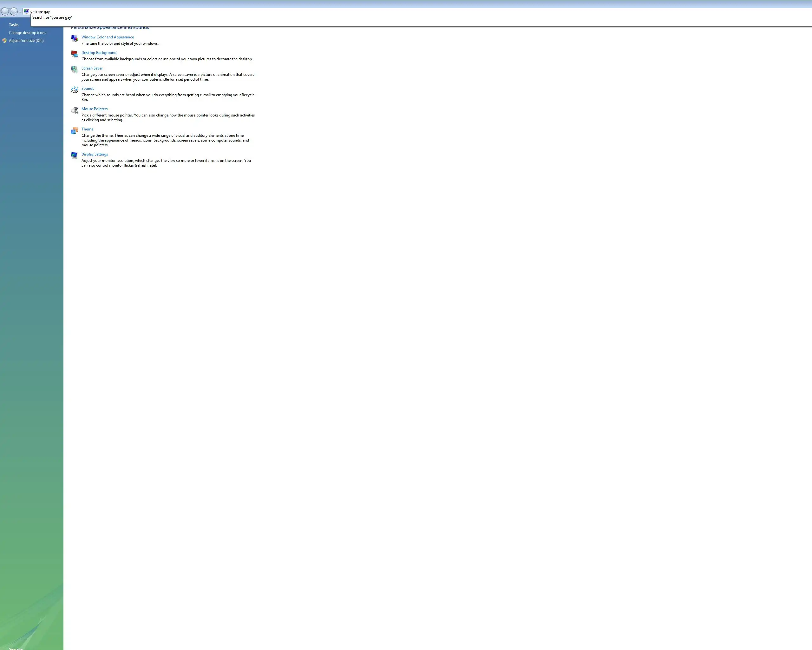Go back with the Back arrow

pos(5,11)
